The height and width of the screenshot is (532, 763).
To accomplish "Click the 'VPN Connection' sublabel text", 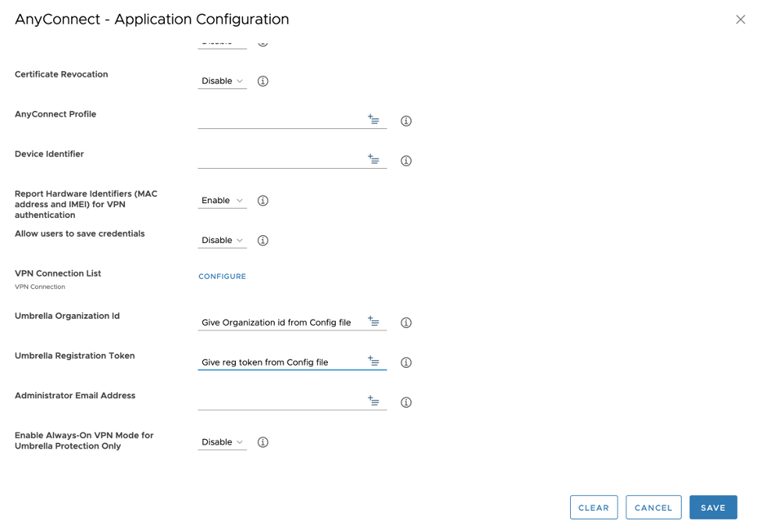I will (x=40, y=287).
